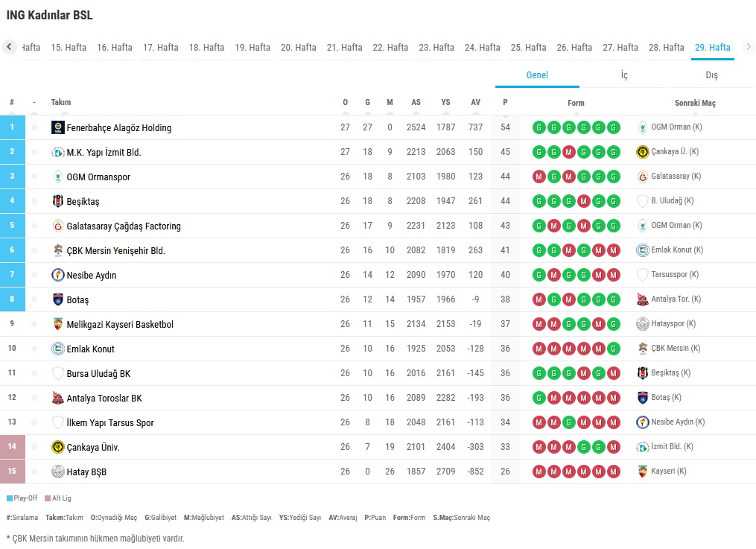
Task: Click Çankaya Ü. (K) next-match logo
Action: coord(642,152)
